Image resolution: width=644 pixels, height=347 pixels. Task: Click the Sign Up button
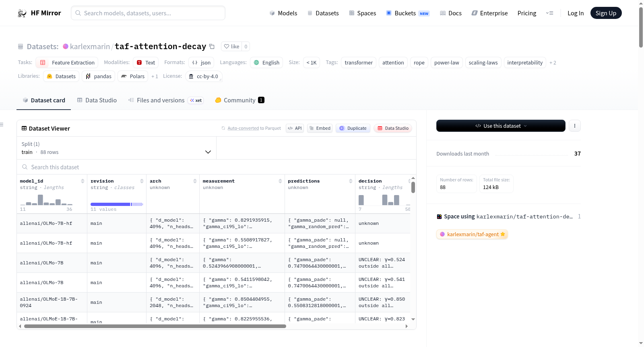[606, 13]
